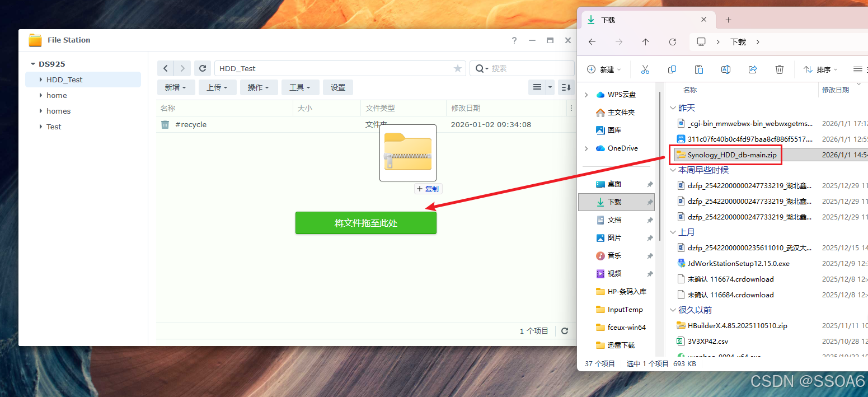
Task: Open File Station help question mark
Action: (514, 40)
